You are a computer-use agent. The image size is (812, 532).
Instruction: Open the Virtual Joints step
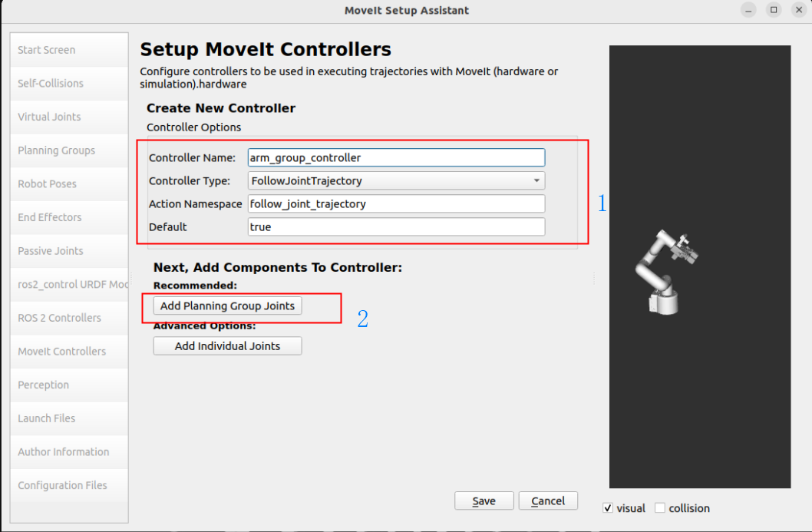click(x=69, y=117)
